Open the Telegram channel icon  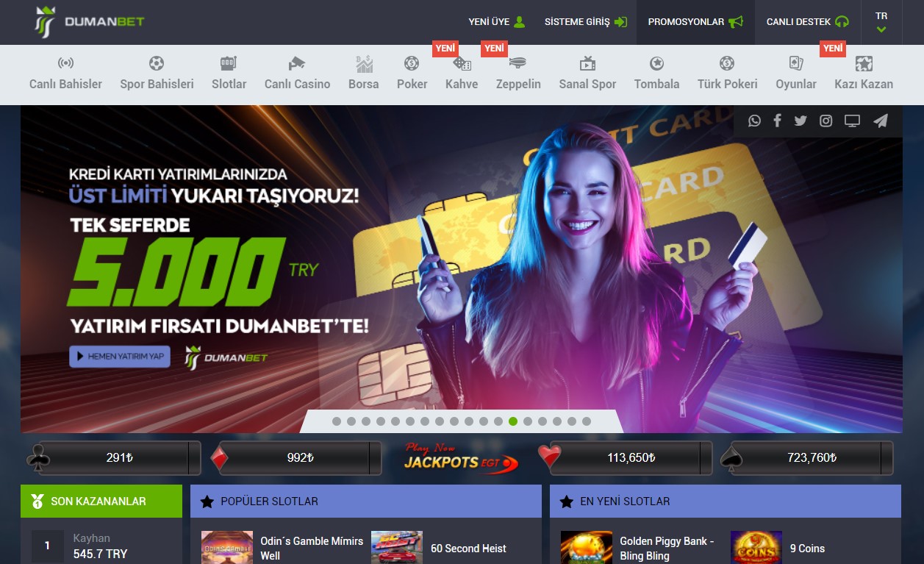[881, 121]
